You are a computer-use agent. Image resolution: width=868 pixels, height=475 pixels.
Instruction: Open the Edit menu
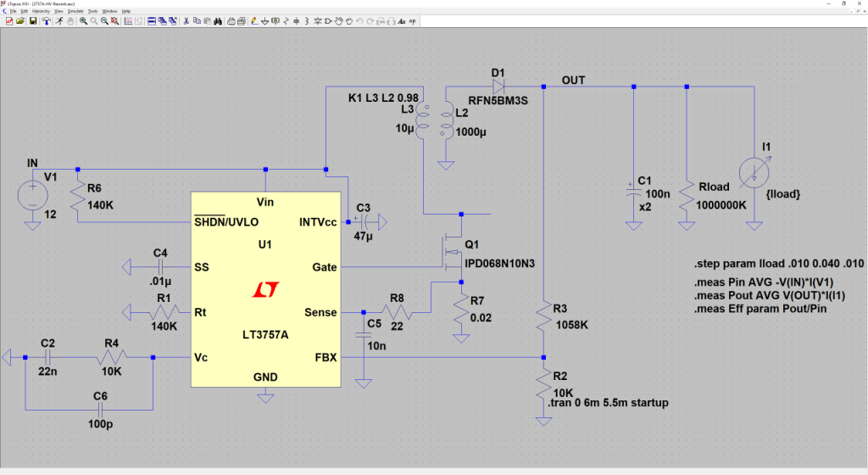point(25,11)
